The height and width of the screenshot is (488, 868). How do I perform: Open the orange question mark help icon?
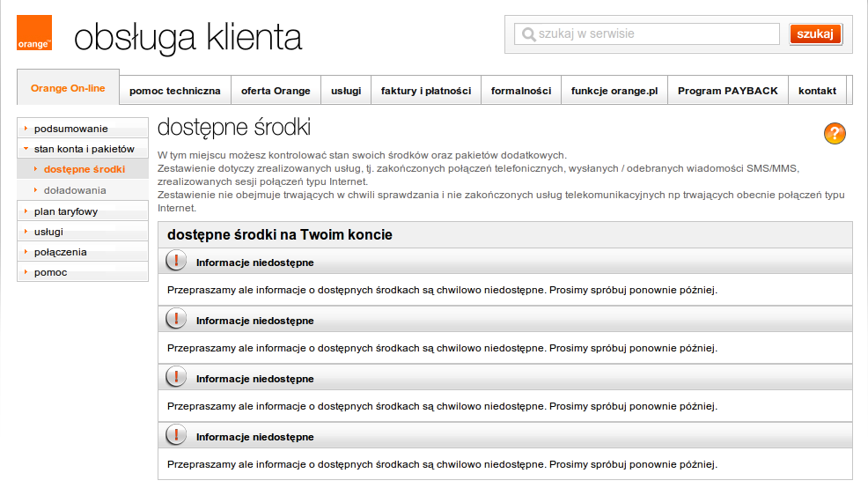tap(835, 133)
